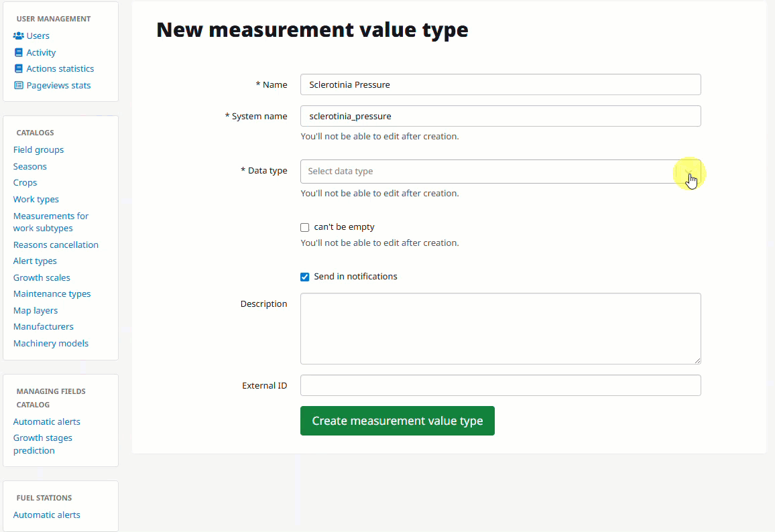Open Measurements for work subtypes
The width and height of the screenshot is (775, 532).
(x=50, y=221)
